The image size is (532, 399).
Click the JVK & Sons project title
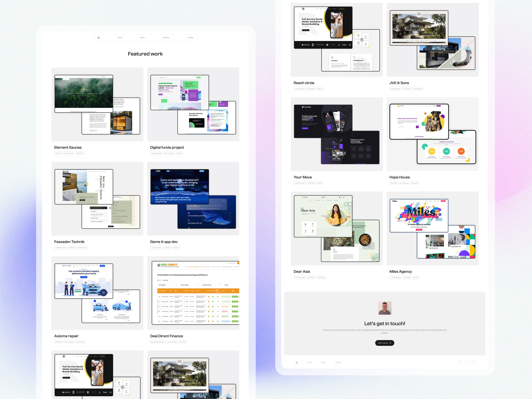pyautogui.click(x=399, y=83)
